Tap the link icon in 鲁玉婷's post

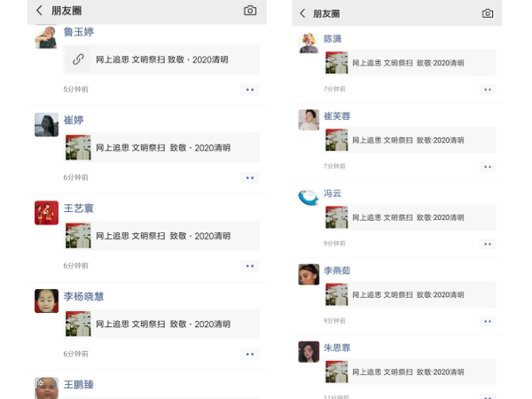[78, 59]
